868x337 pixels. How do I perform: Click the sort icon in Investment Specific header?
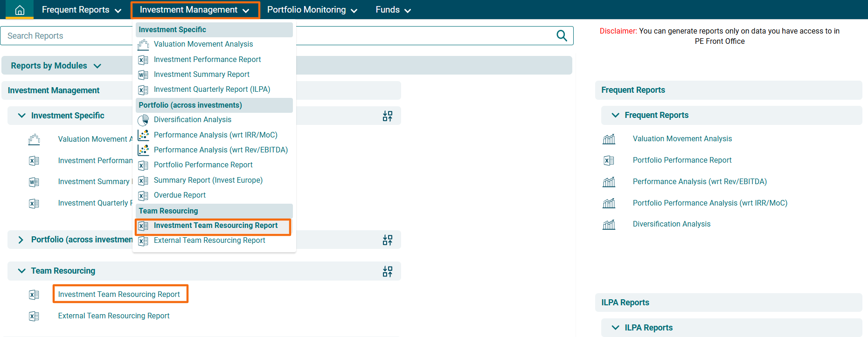click(x=387, y=116)
